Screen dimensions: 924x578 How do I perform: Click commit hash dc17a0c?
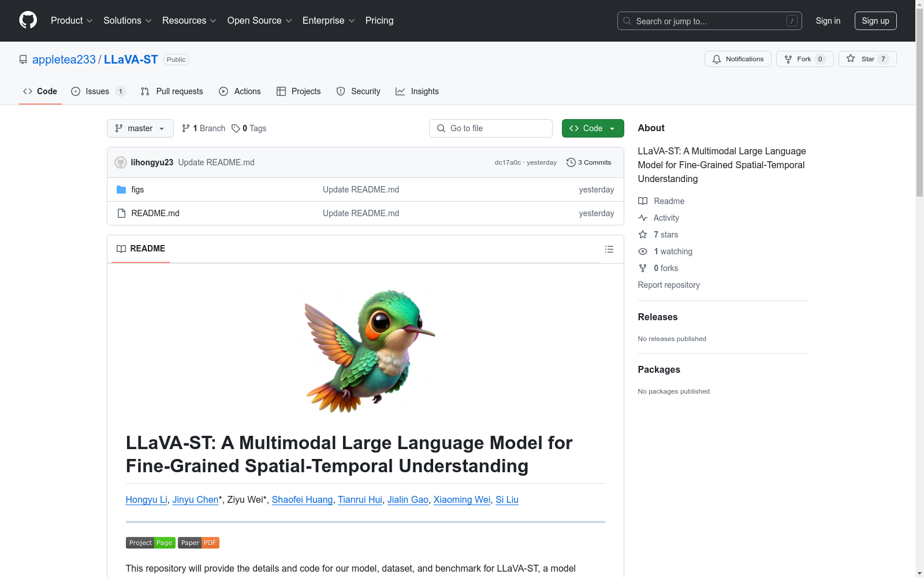point(508,162)
